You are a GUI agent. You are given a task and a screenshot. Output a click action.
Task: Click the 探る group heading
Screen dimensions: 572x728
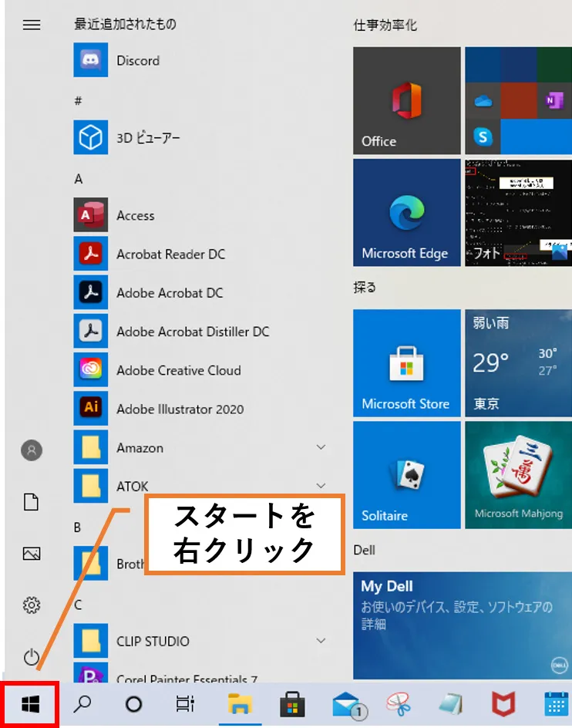coord(365,287)
